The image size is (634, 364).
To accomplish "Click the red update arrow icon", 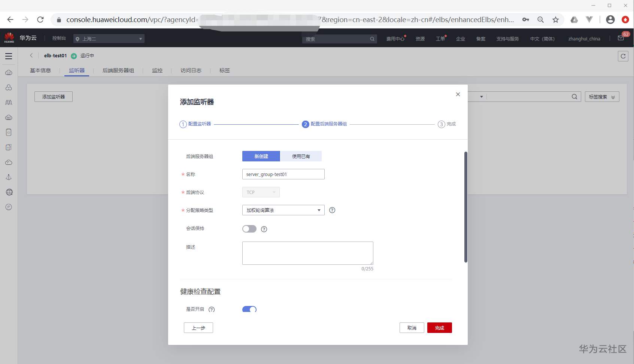I will [x=625, y=19].
